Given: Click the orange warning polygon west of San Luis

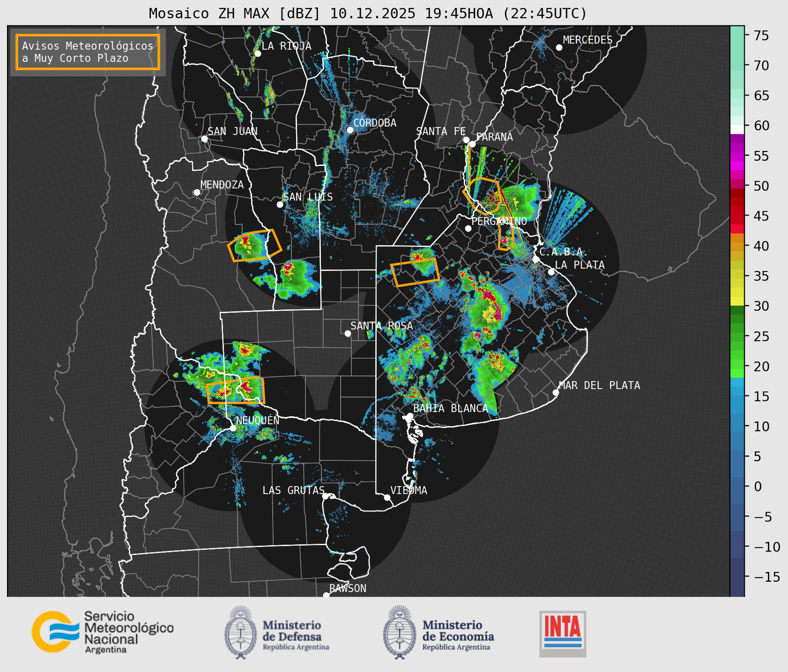Looking at the screenshot, I should point(255,245).
